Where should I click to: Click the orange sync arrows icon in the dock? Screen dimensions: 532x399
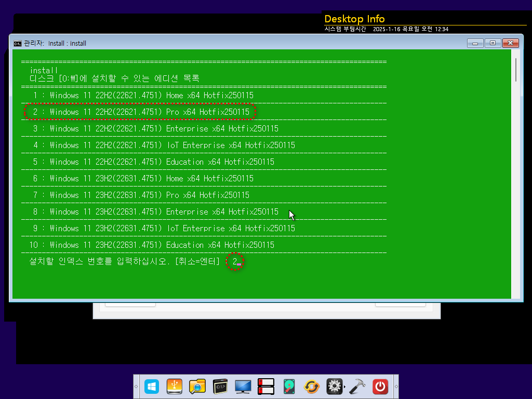pyautogui.click(x=312, y=387)
